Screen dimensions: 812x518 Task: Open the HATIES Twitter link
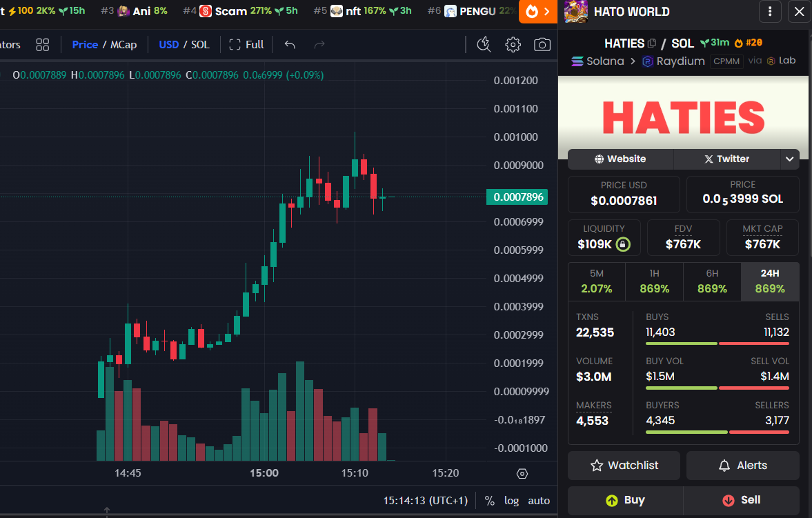pos(727,159)
